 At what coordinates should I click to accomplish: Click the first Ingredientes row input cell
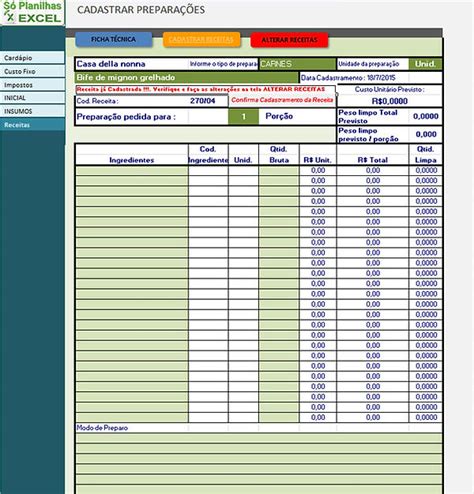132,171
